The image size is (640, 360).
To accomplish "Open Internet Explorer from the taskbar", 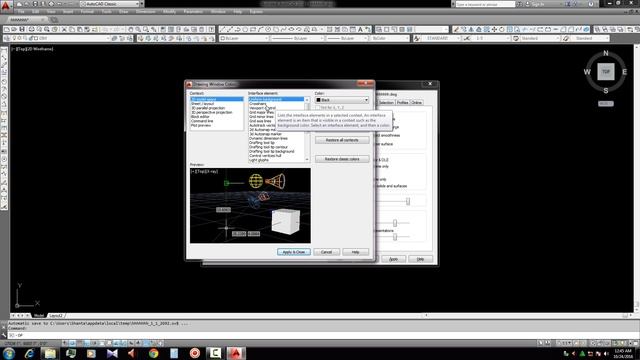I will [29, 353].
